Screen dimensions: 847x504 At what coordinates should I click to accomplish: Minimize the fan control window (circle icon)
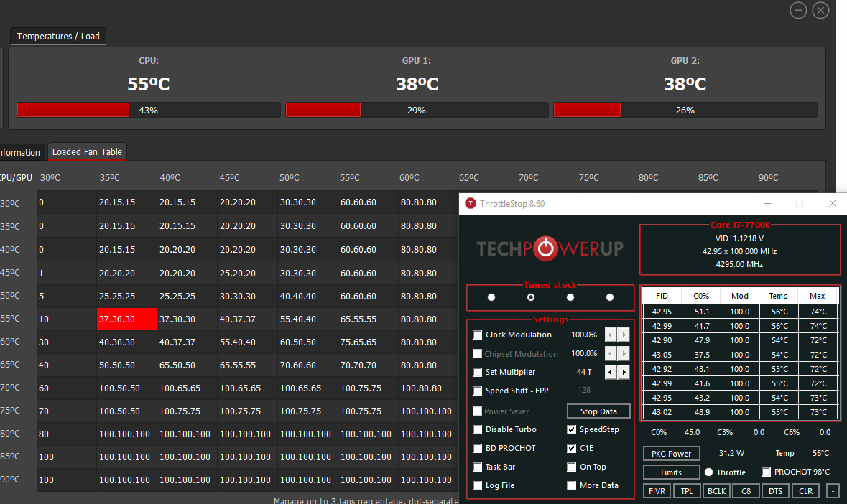(798, 10)
